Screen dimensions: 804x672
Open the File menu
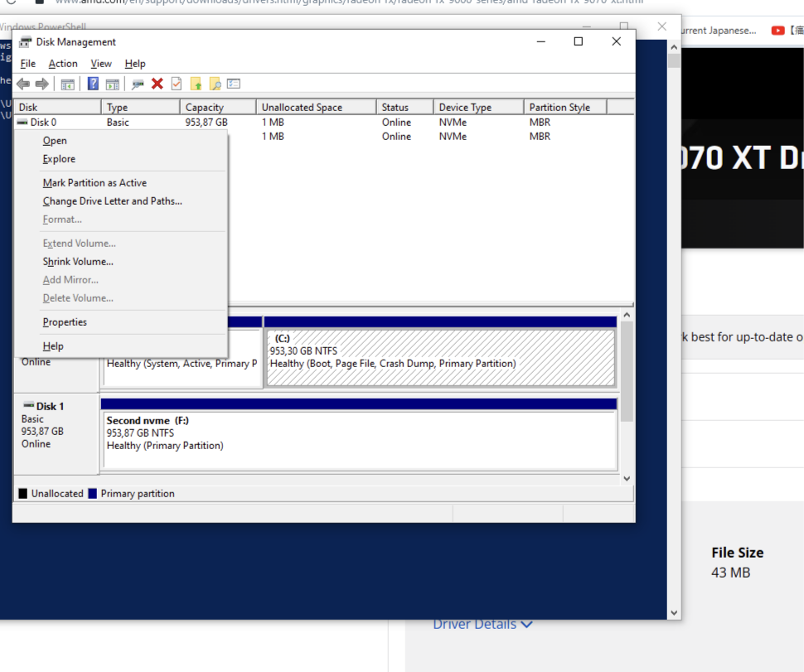(27, 64)
